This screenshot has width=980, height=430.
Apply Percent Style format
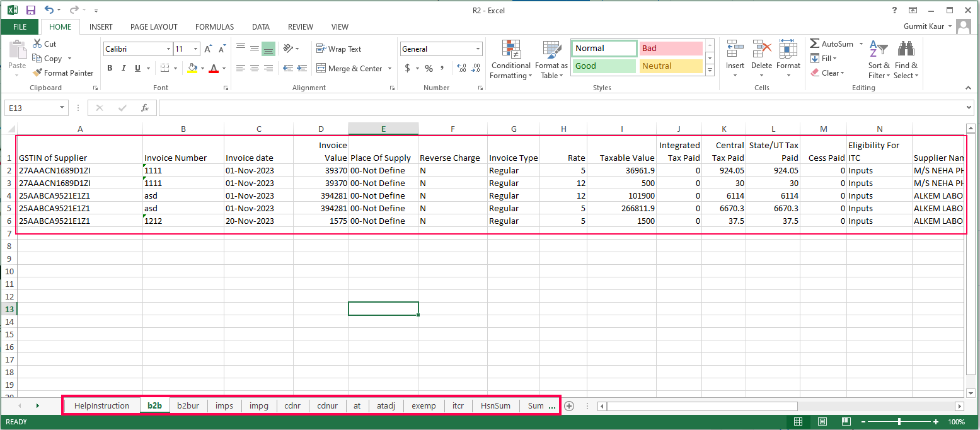[429, 68]
